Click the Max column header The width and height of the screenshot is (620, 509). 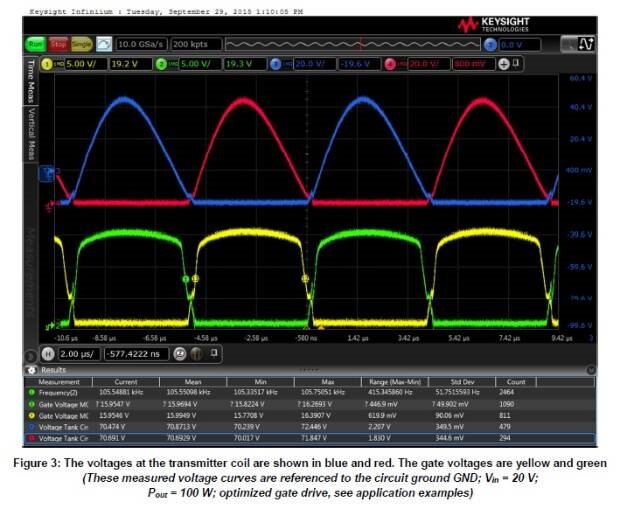[327, 382]
